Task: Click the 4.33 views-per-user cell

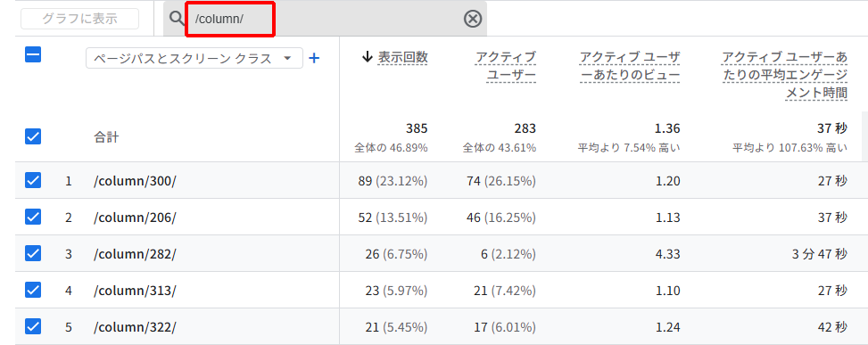Action: point(667,254)
